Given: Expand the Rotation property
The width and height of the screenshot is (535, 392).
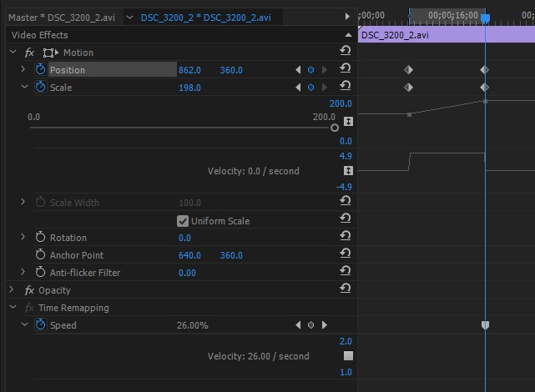Looking at the screenshot, I should coord(23,236).
